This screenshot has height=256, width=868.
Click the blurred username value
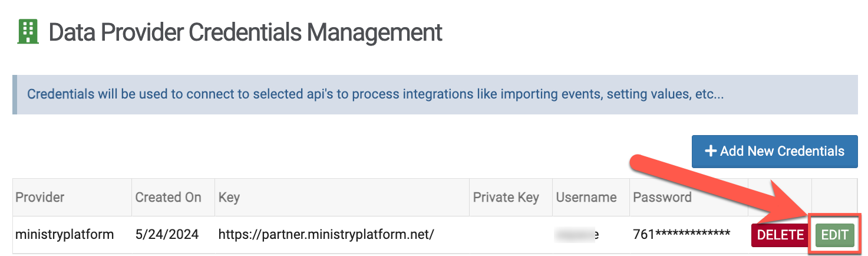(577, 235)
